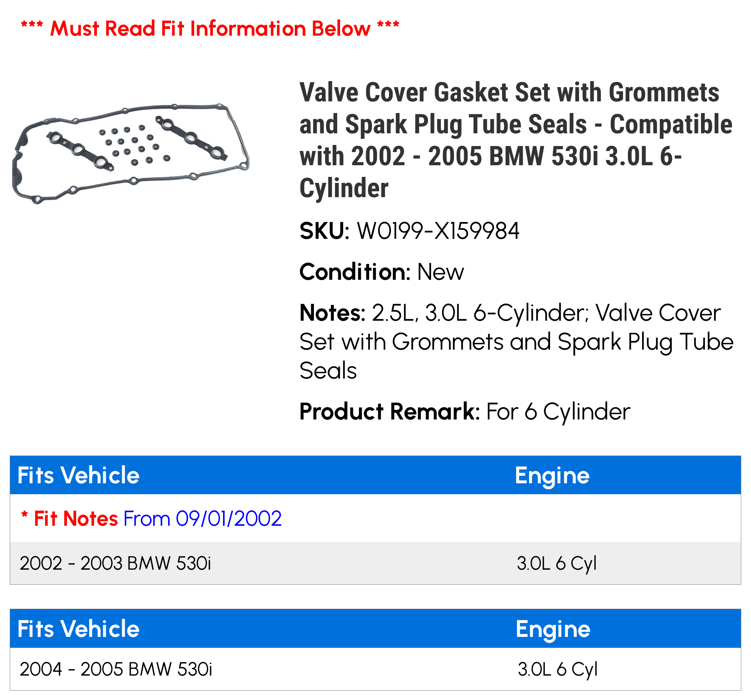Select the product title heading text
The image size is (751, 700).
tap(516, 140)
